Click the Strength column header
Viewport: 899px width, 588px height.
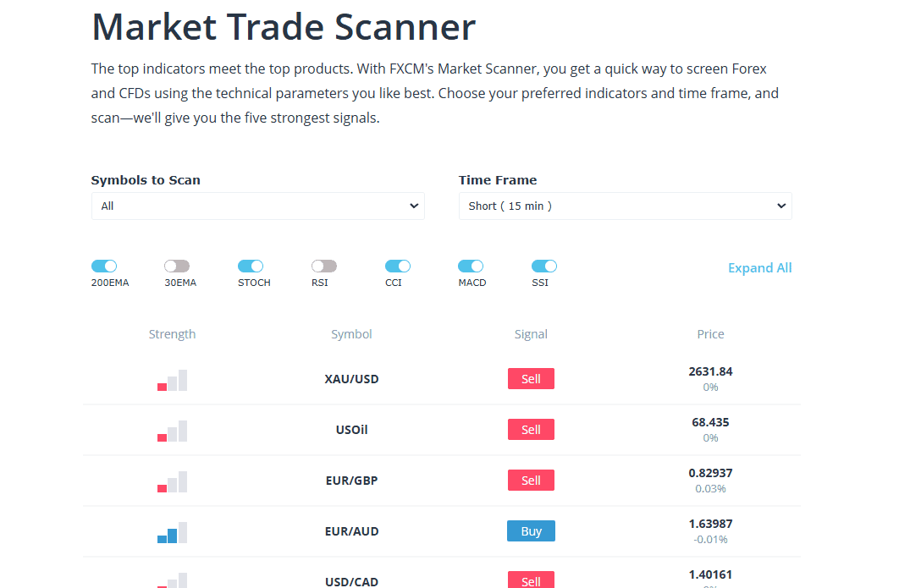pos(172,333)
